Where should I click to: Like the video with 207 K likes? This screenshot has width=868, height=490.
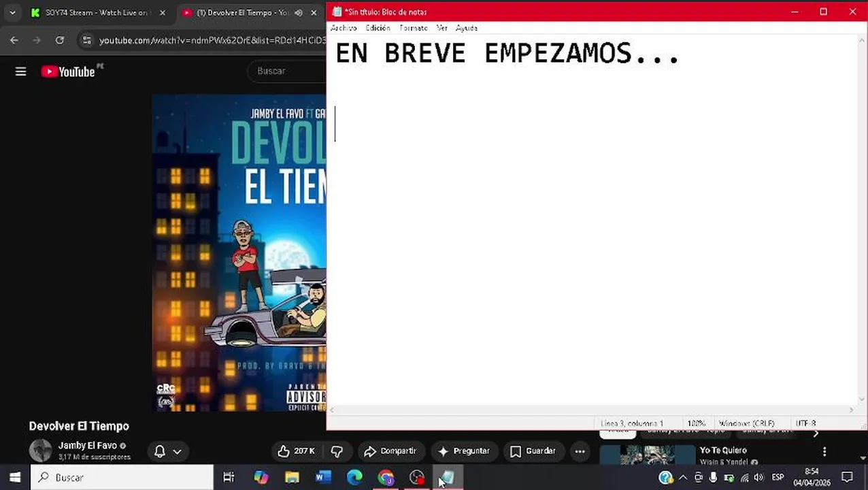coord(297,451)
